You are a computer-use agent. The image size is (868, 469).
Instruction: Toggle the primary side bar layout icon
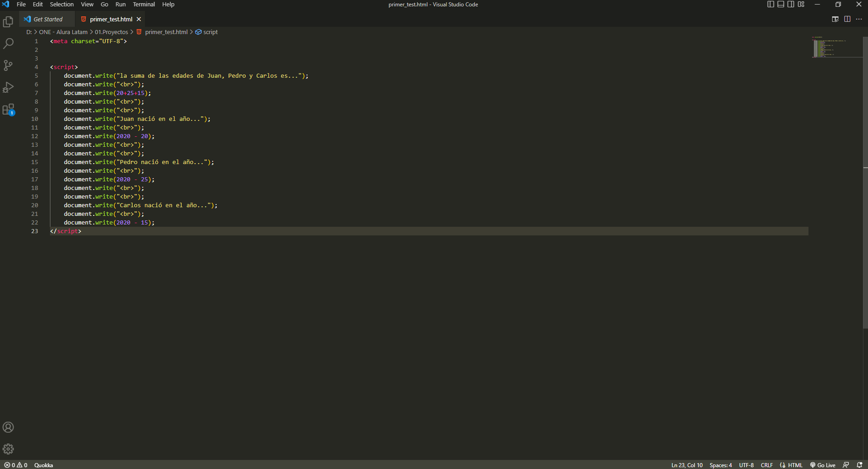point(771,4)
